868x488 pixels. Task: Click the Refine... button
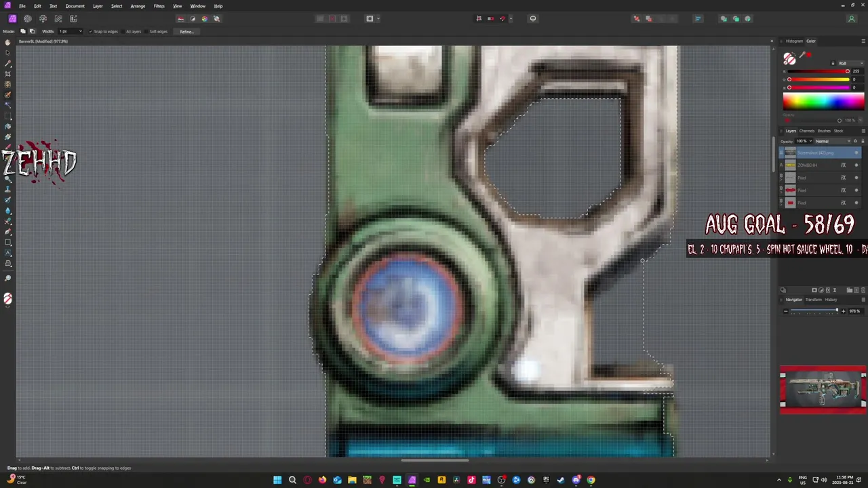186,31
